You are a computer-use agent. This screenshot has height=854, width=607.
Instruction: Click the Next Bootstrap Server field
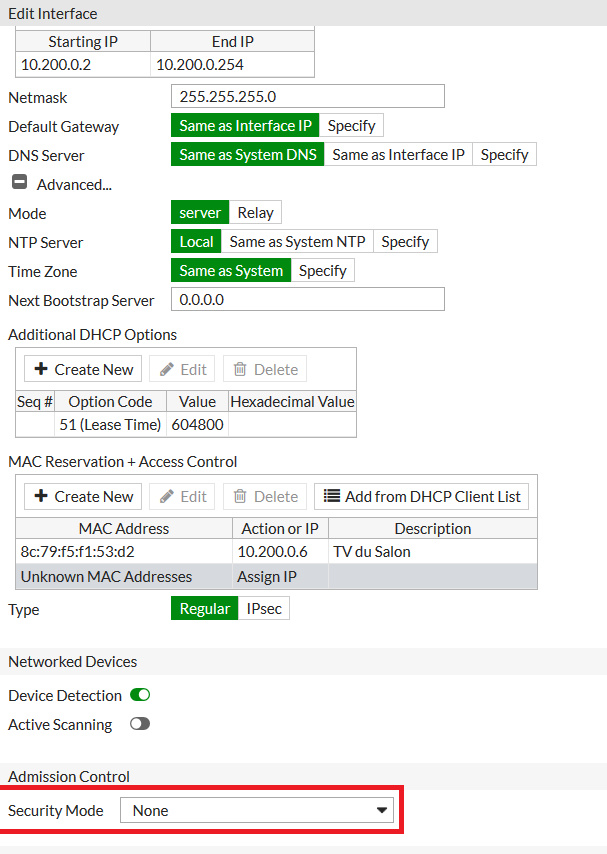coord(307,300)
